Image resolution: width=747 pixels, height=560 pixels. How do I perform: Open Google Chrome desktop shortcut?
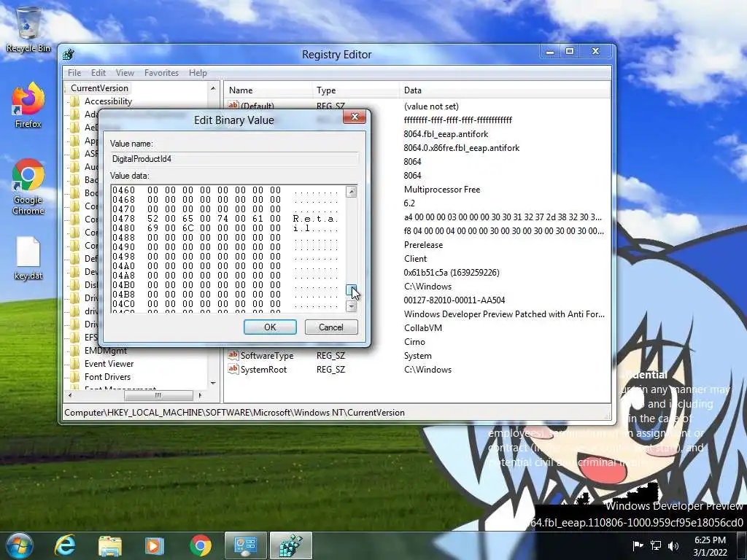(28, 187)
